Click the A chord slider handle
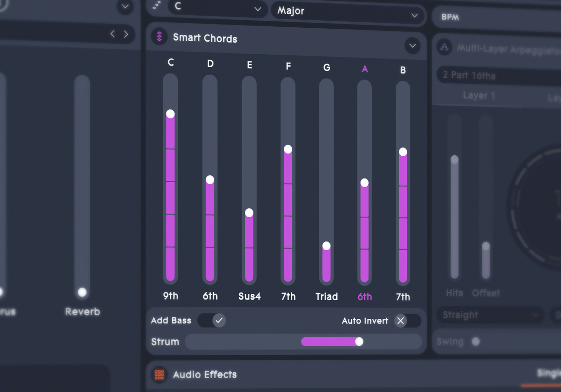Image resolution: width=561 pixels, height=392 pixels. point(365,183)
